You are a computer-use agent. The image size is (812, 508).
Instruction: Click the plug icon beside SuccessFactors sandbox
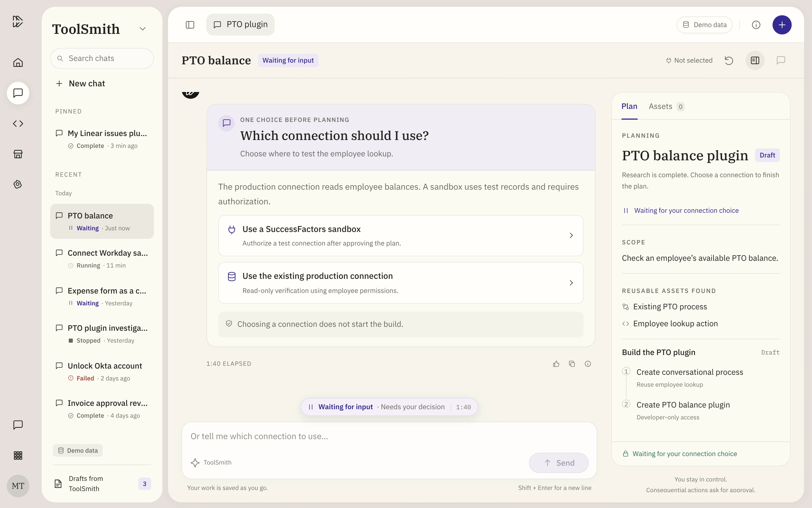(x=231, y=229)
